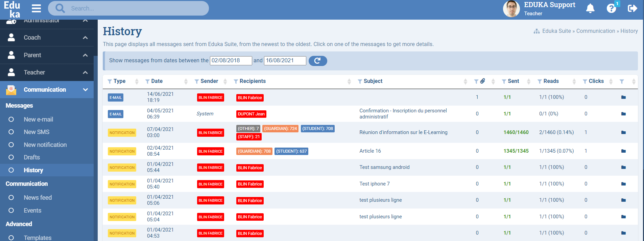
Task: Collapse the Communication sidebar section
Action: point(85,90)
